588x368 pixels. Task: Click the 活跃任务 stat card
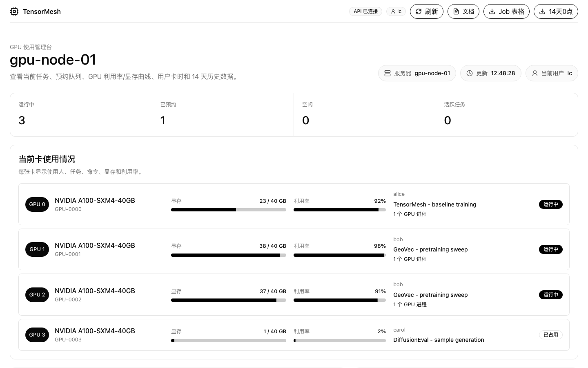(x=507, y=114)
